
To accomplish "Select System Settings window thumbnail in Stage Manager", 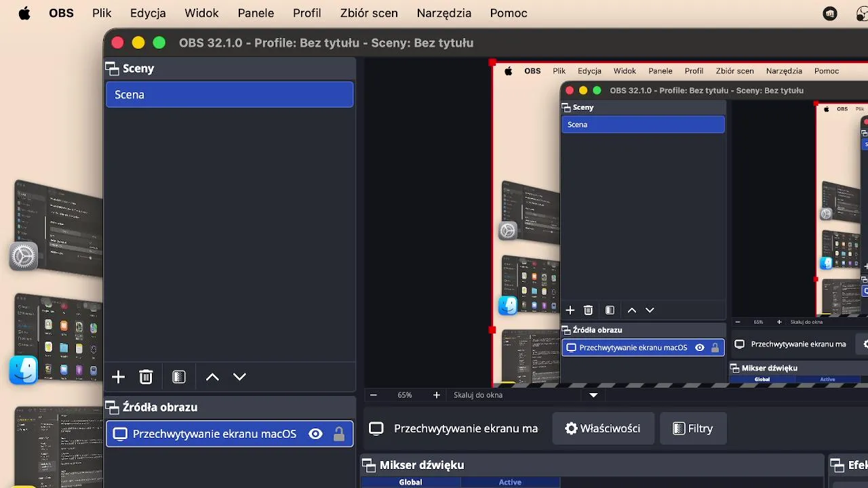I will coord(59,227).
